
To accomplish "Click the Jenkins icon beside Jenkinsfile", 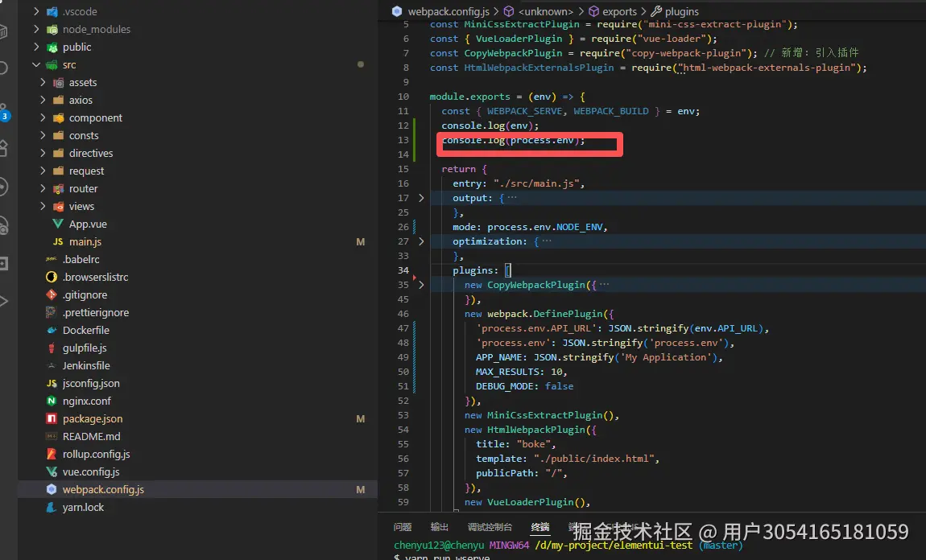I will click(52, 366).
